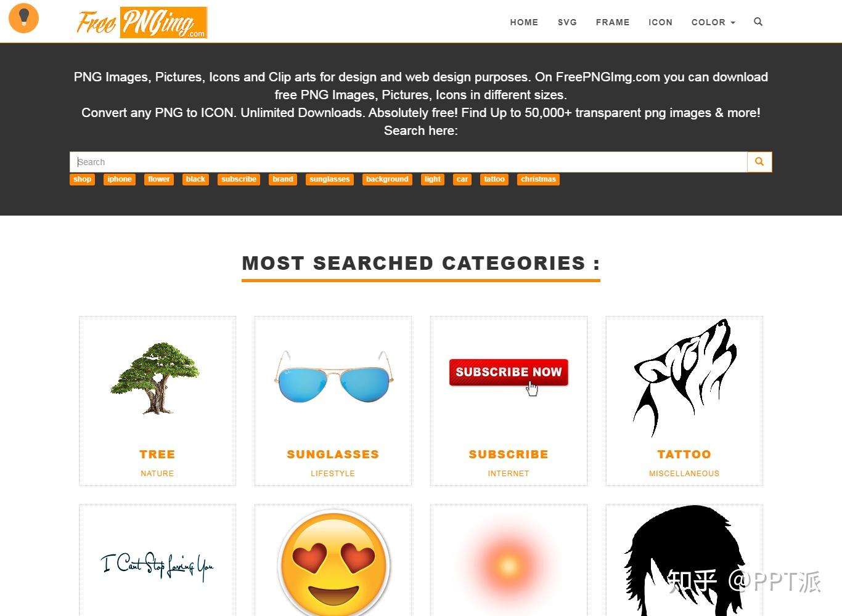The width and height of the screenshot is (842, 616).
Task: Navigate to the ICON page
Action: coord(660,22)
